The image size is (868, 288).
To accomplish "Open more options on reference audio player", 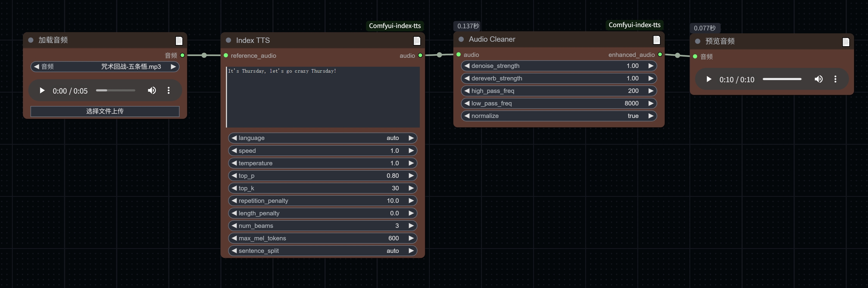I will coord(168,90).
